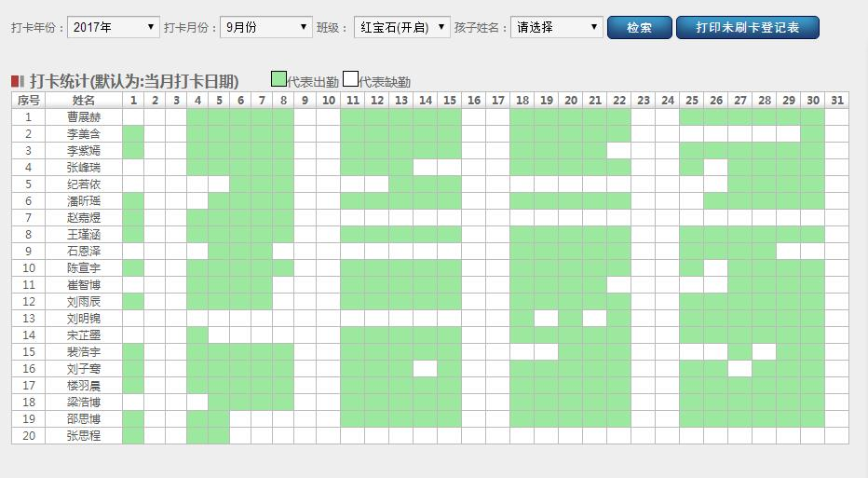Open the 打卡月份 dropdown showing 9月份
The image size is (868, 478).
click(x=266, y=27)
